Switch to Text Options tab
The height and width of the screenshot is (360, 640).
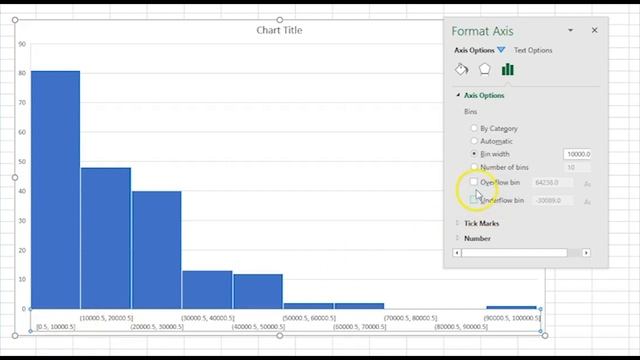533,50
